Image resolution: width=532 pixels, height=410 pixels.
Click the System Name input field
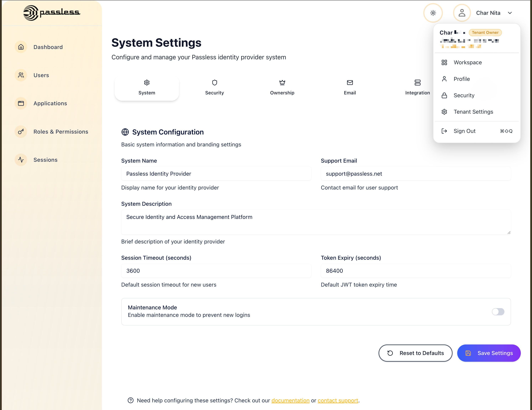(x=216, y=174)
